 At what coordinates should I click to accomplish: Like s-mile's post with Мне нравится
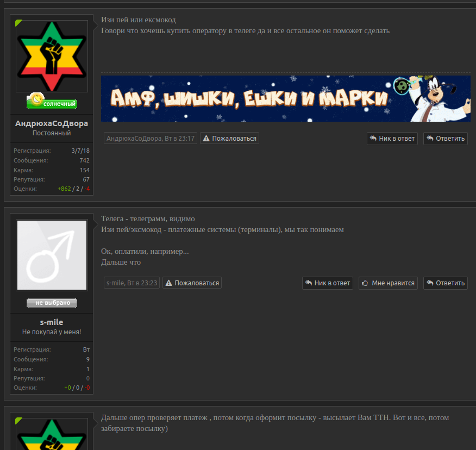(389, 283)
